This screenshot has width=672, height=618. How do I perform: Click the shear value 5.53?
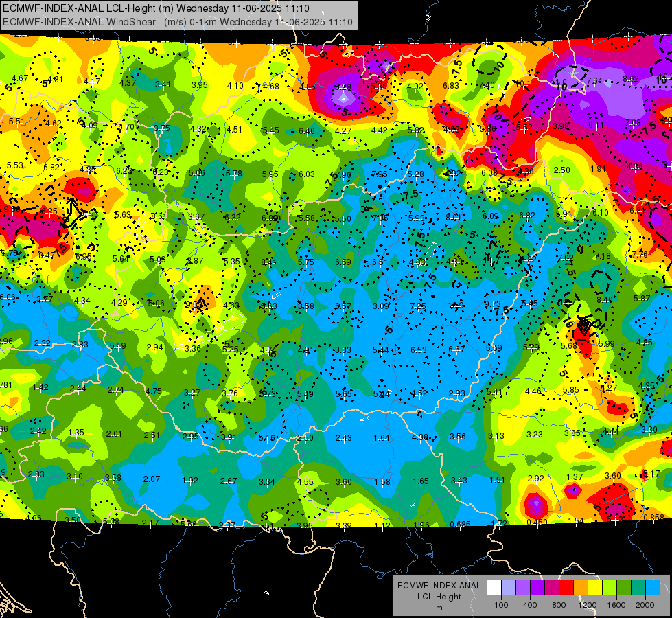(14, 165)
